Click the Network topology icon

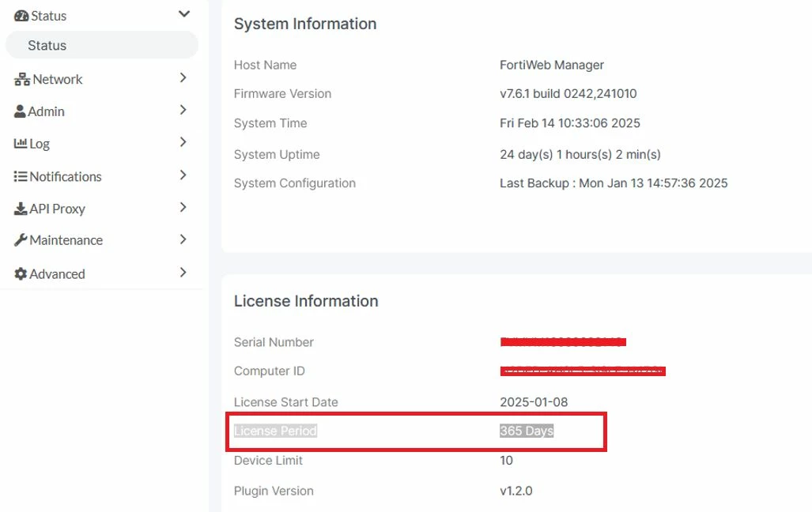point(22,79)
